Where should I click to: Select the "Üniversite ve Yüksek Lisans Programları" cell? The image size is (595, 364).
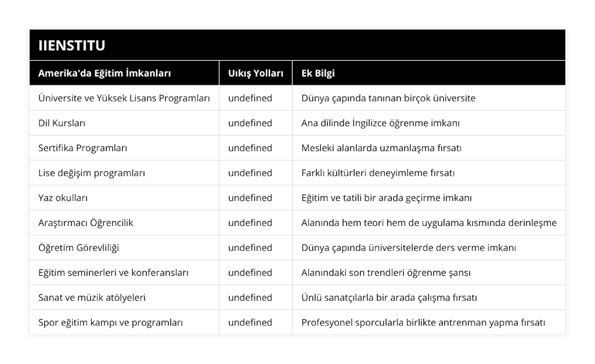tap(124, 98)
